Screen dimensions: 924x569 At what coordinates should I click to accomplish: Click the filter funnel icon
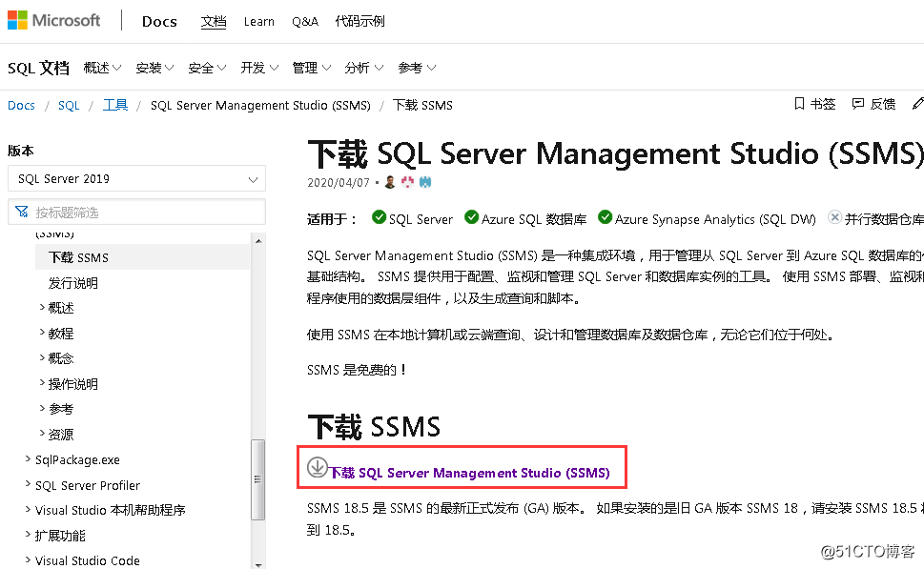tap(22, 212)
